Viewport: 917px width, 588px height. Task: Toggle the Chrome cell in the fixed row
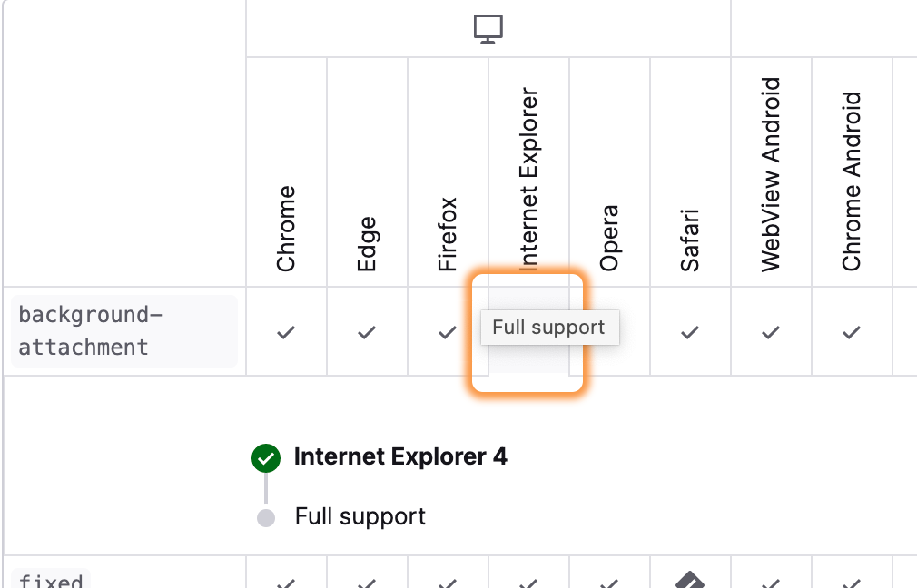pos(285,581)
